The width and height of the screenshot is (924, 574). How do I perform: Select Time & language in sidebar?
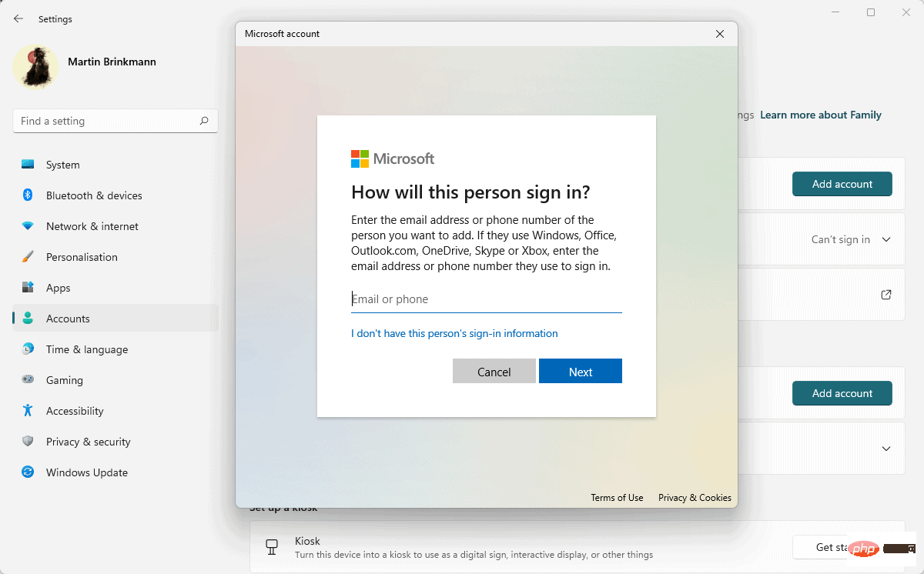coord(115,349)
